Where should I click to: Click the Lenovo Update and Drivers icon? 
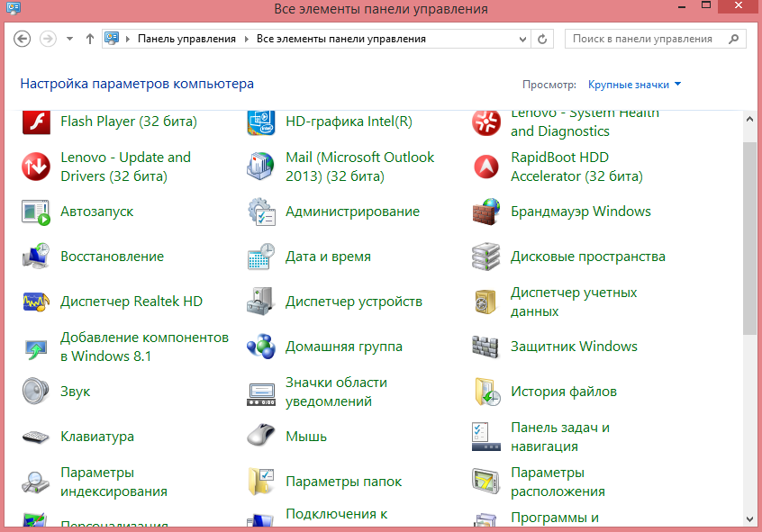coord(36,167)
